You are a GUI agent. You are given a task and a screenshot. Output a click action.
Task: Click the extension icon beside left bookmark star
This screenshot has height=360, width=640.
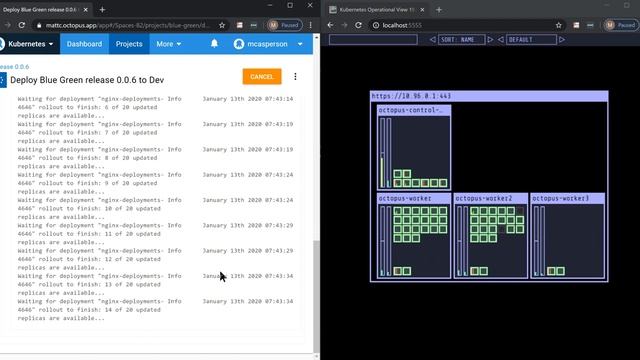point(240,25)
